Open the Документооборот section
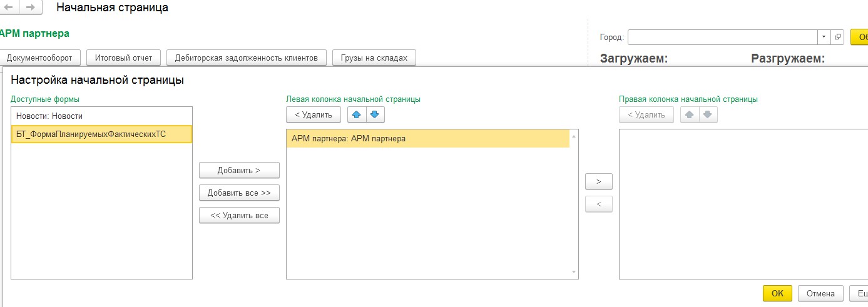868x307 pixels. pos(39,58)
